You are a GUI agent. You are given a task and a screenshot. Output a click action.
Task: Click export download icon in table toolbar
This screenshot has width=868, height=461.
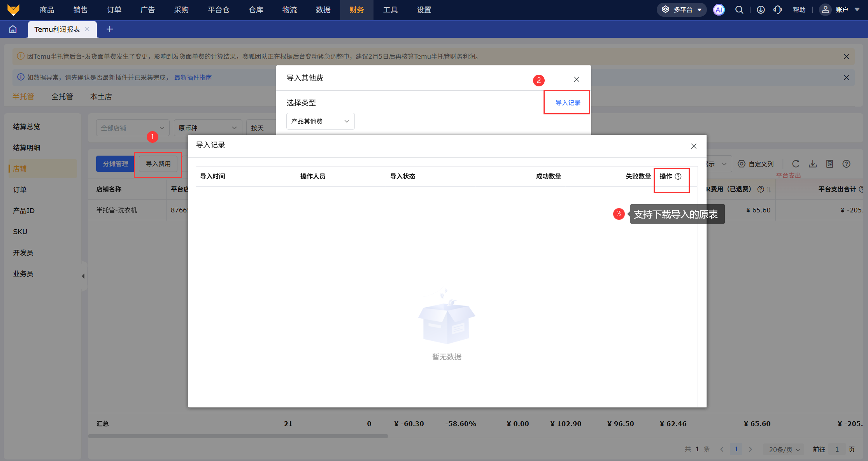click(x=813, y=164)
